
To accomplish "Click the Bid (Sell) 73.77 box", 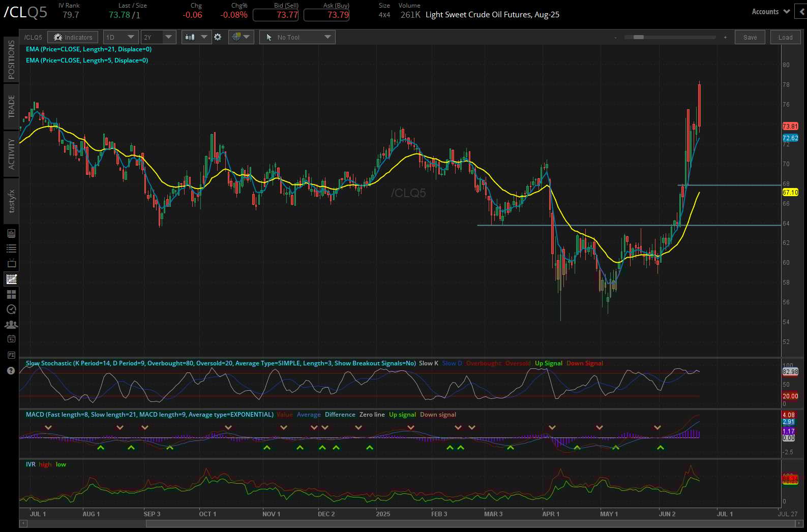I will point(276,15).
